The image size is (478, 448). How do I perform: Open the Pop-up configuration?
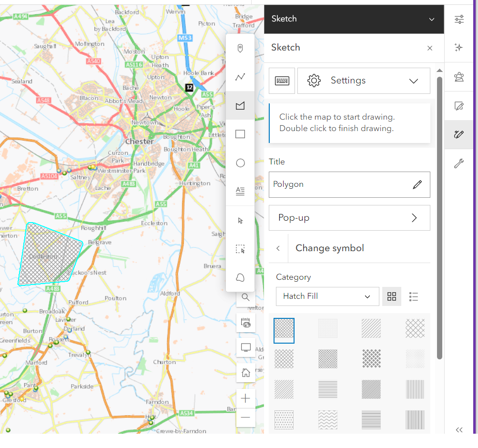coord(349,218)
